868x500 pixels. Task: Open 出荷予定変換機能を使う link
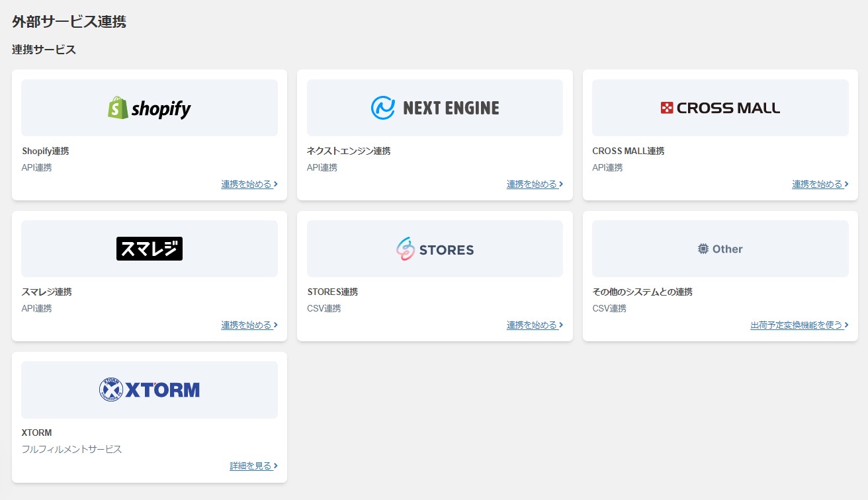tap(799, 325)
